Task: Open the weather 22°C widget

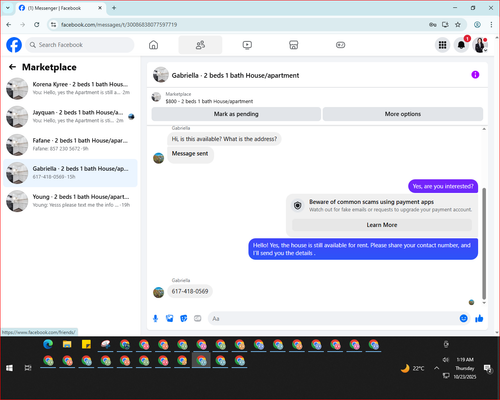Action: click(413, 368)
